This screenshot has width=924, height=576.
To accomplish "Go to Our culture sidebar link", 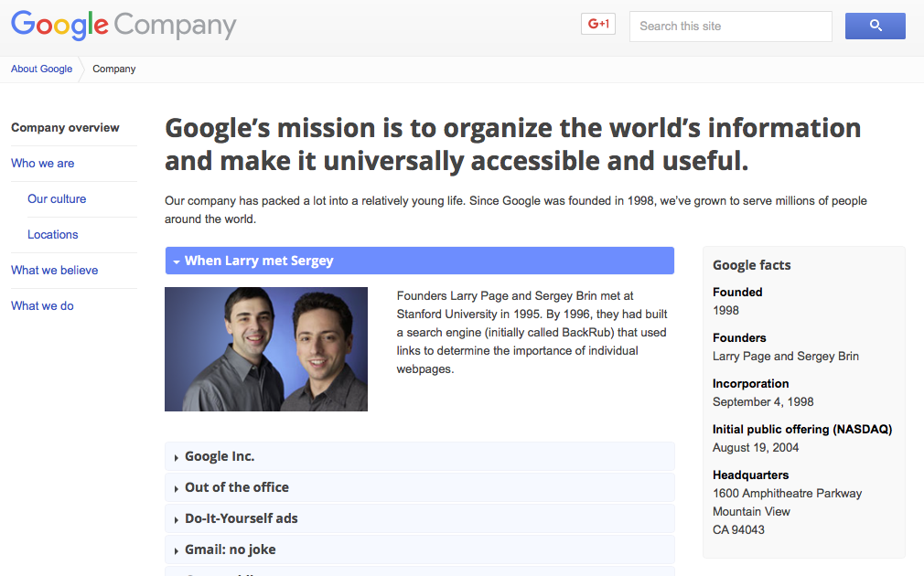I will pyautogui.click(x=57, y=199).
